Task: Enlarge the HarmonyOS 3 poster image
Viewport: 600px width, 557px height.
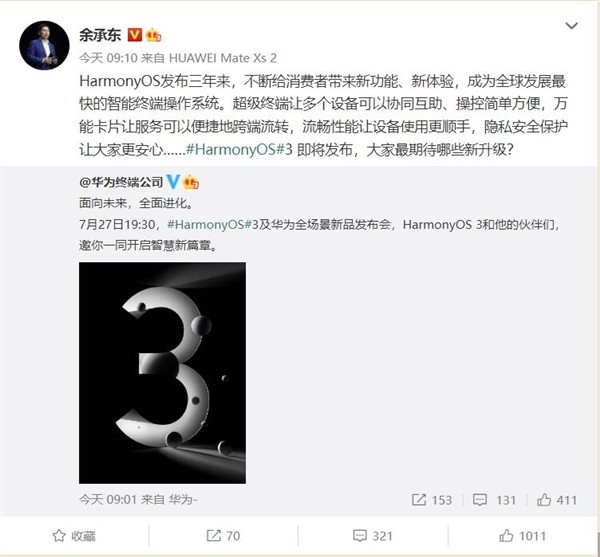Action: (x=162, y=373)
